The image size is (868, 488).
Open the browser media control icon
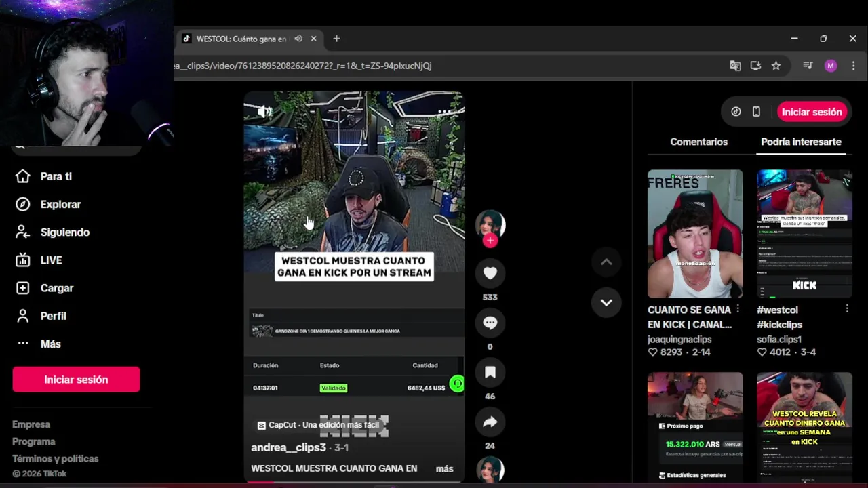click(808, 66)
